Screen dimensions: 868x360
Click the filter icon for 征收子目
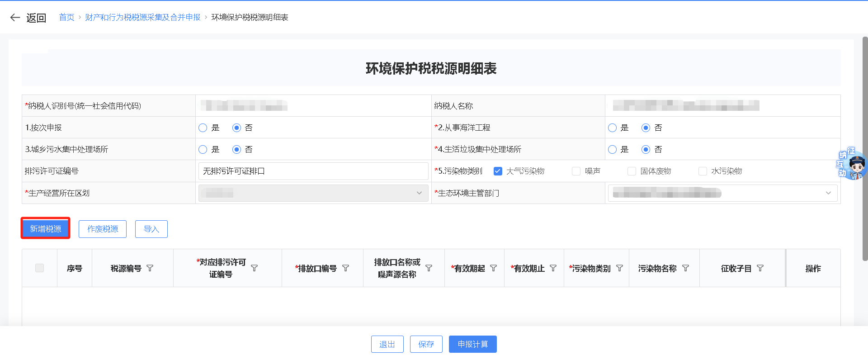click(760, 268)
